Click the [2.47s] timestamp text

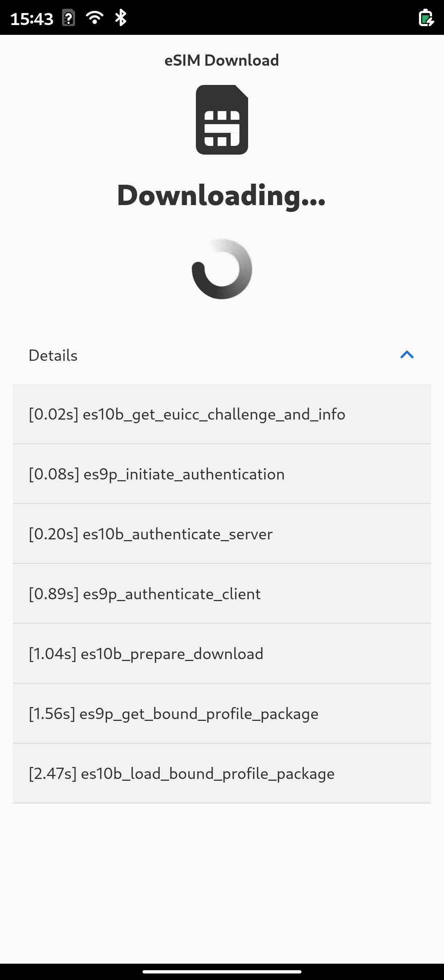coord(53,773)
